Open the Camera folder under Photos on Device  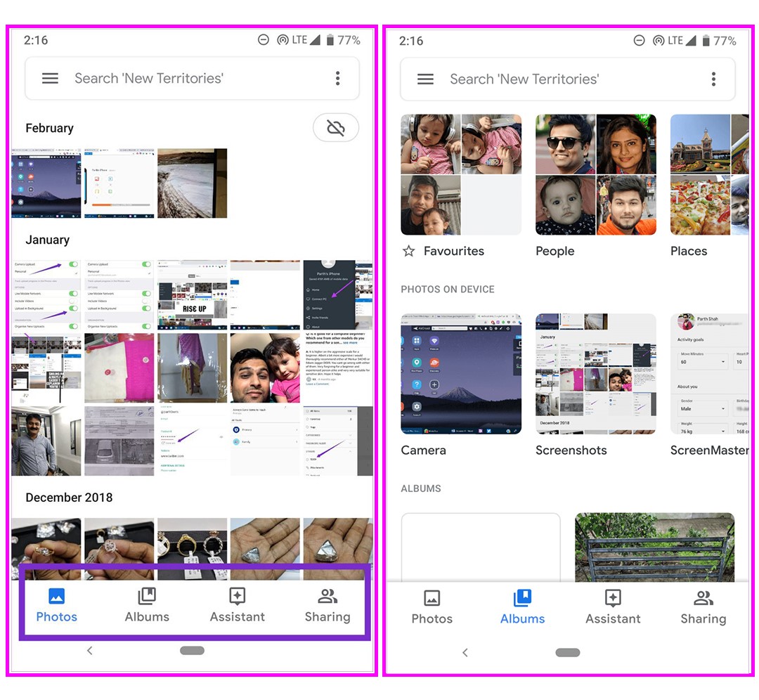point(461,374)
